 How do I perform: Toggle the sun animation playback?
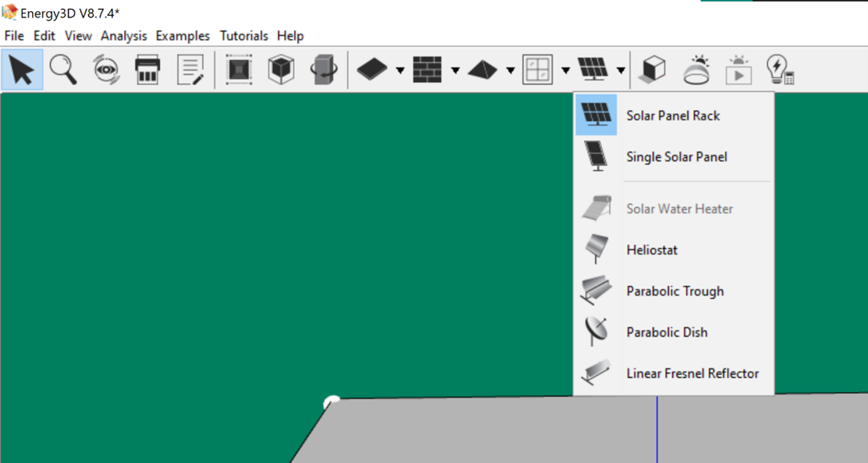pos(737,70)
